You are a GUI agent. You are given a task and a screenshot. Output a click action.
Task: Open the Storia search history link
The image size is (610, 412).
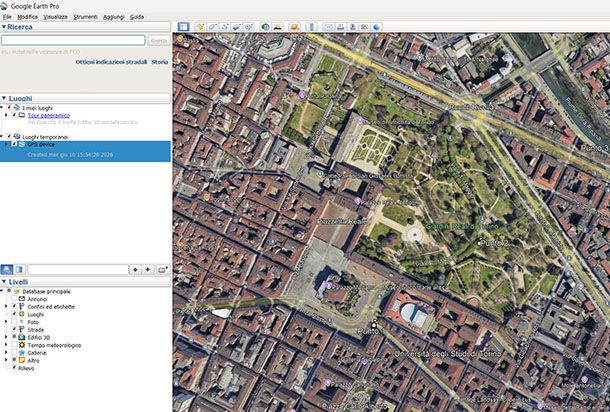pyautogui.click(x=160, y=62)
